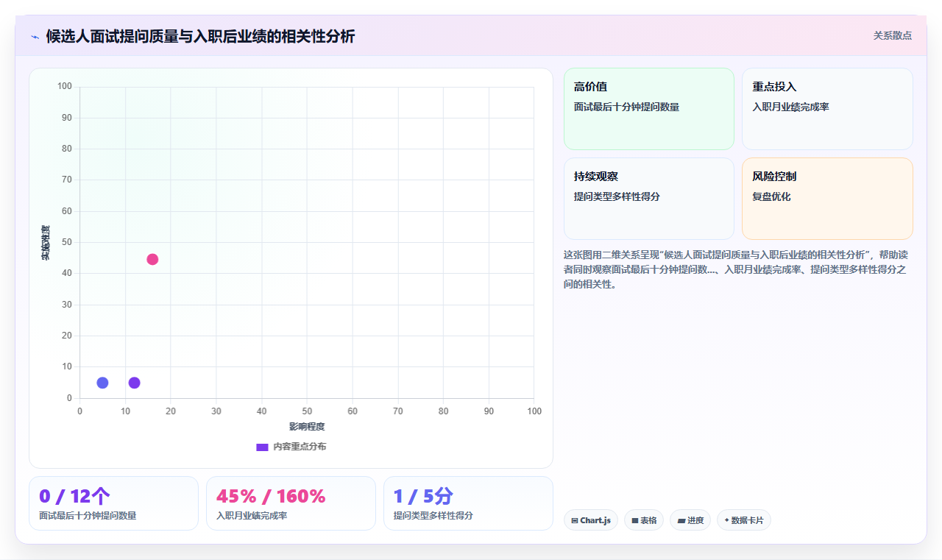This screenshot has width=942, height=560.
Task: Click 入职月业绩完成率 text in 重点投入 card
Action: 790,107
